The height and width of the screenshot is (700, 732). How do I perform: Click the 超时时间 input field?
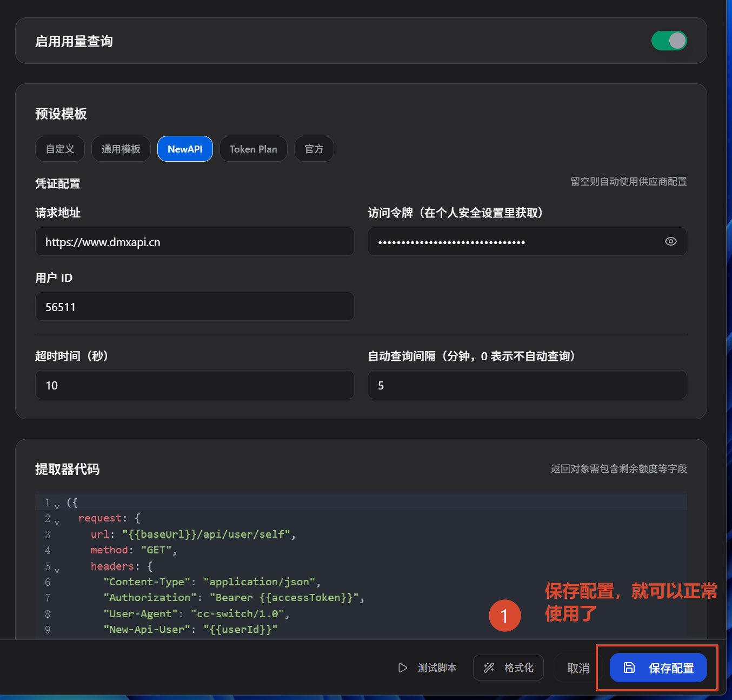coord(195,385)
